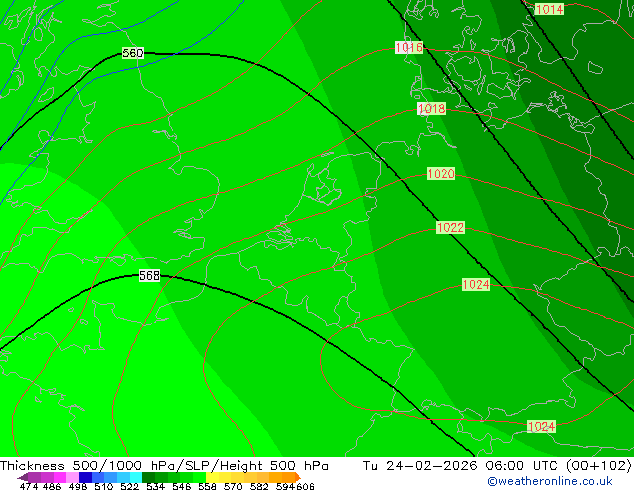Pick the bright yellow legend swatch above 558
Viewport: 634px width, 490px height.
pos(212,477)
